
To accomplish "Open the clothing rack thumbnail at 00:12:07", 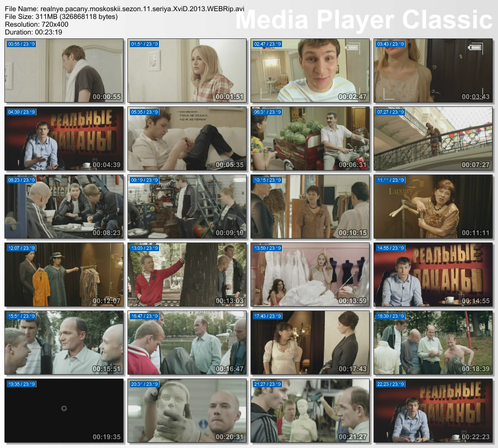I will [x=64, y=275].
